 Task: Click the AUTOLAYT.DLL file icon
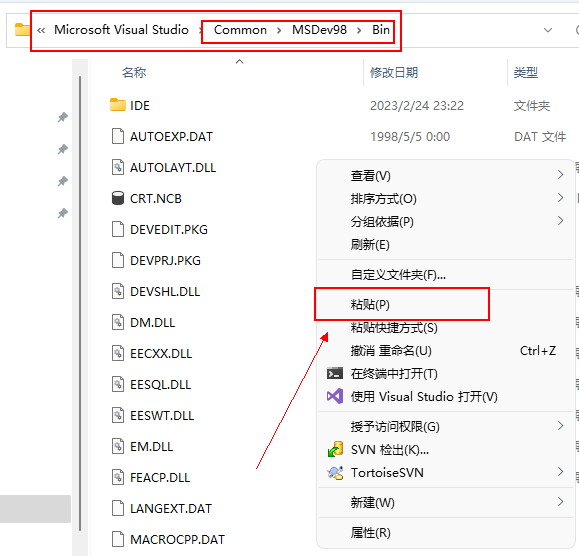coord(118,167)
